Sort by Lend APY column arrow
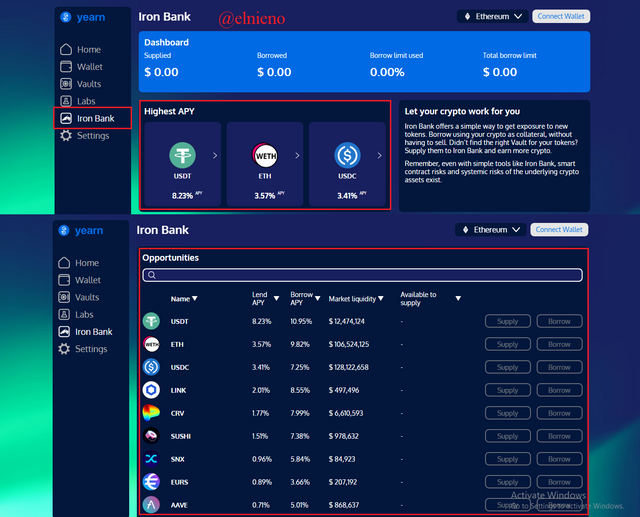The image size is (640, 517). pyautogui.click(x=276, y=299)
